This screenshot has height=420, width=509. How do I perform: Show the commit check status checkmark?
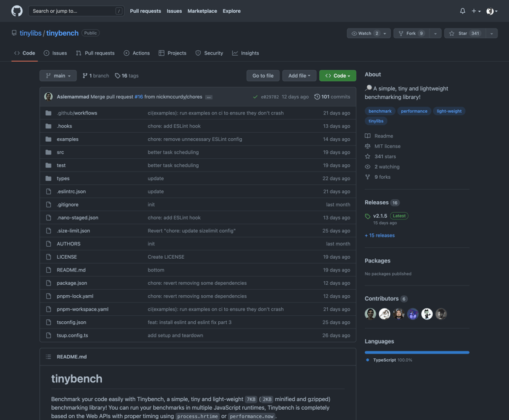[x=255, y=97]
